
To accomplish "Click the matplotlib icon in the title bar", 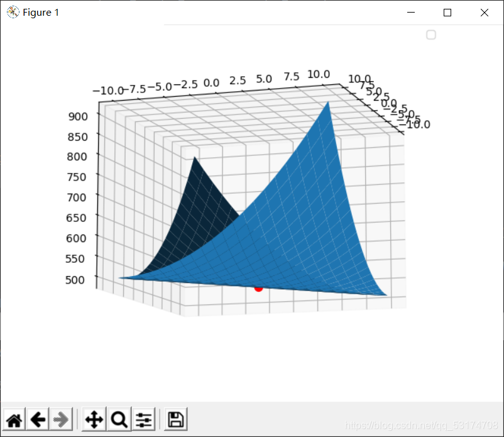I will pos(13,12).
